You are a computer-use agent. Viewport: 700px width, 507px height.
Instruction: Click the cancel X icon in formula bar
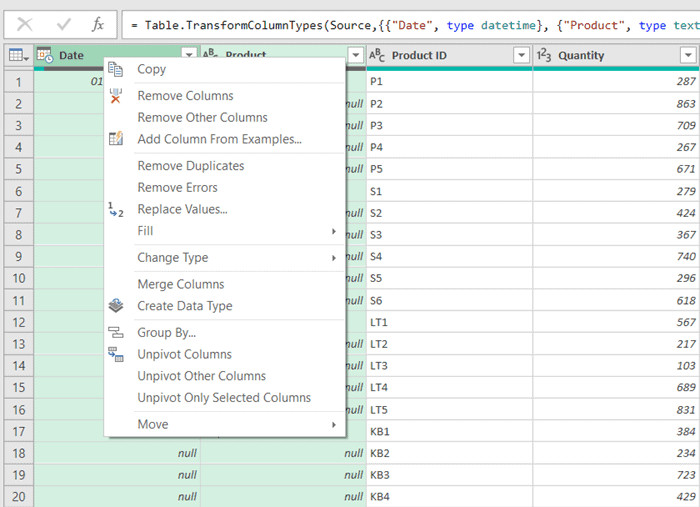(24, 24)
